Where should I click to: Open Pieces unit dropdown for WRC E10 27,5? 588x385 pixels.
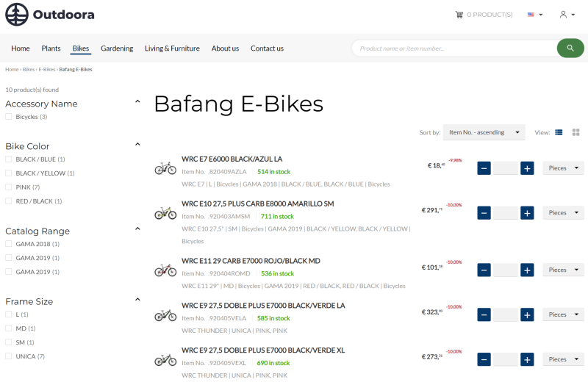tap(563, 212)
